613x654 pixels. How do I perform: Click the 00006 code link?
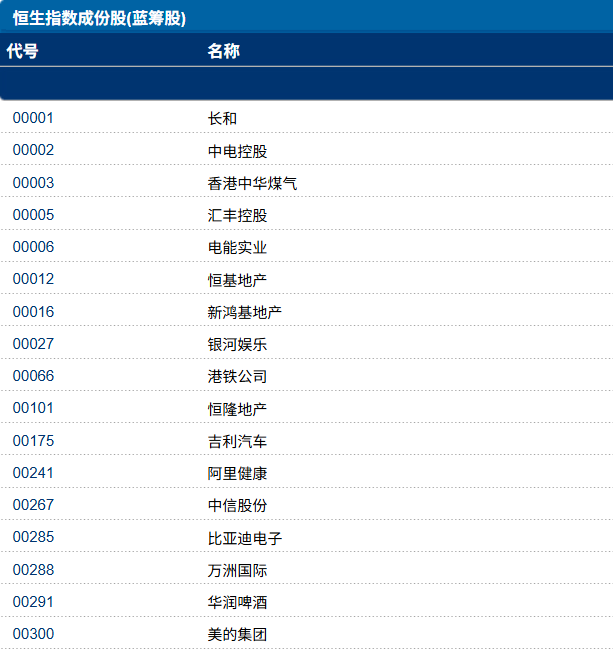pos(33,247)
